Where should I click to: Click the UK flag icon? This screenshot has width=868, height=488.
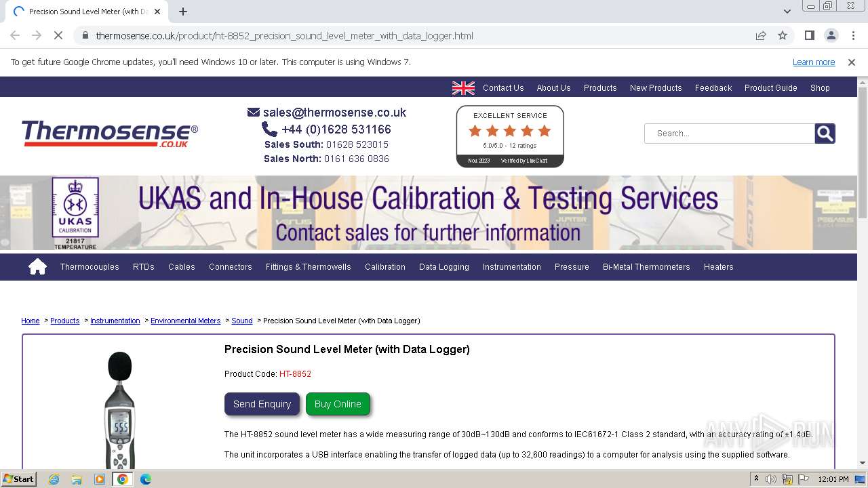point(464,88)
